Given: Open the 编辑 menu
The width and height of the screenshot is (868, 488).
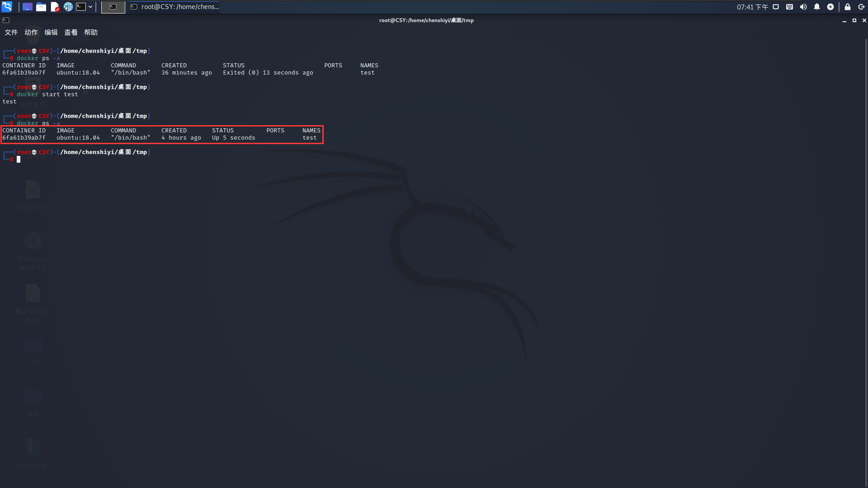Looking at the screenshot, I should 51,33.
